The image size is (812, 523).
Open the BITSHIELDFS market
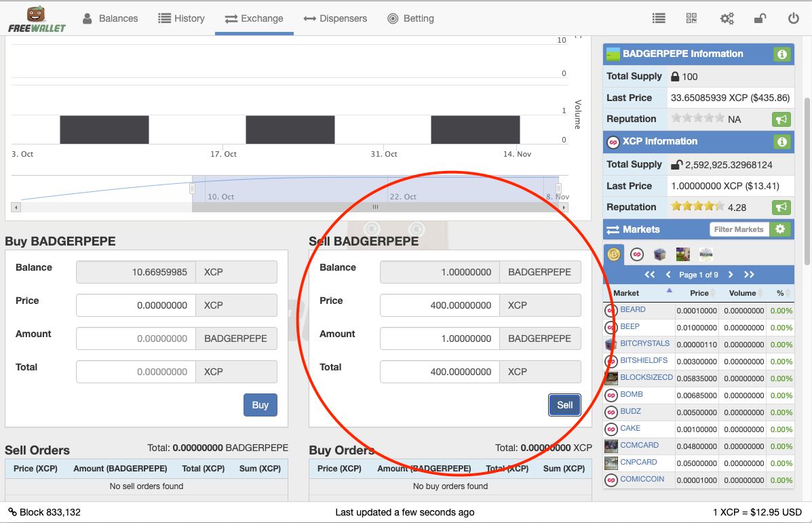point(644,360)
